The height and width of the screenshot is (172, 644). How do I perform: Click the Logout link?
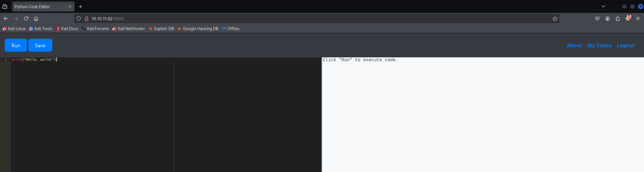[x=626, y=45]
